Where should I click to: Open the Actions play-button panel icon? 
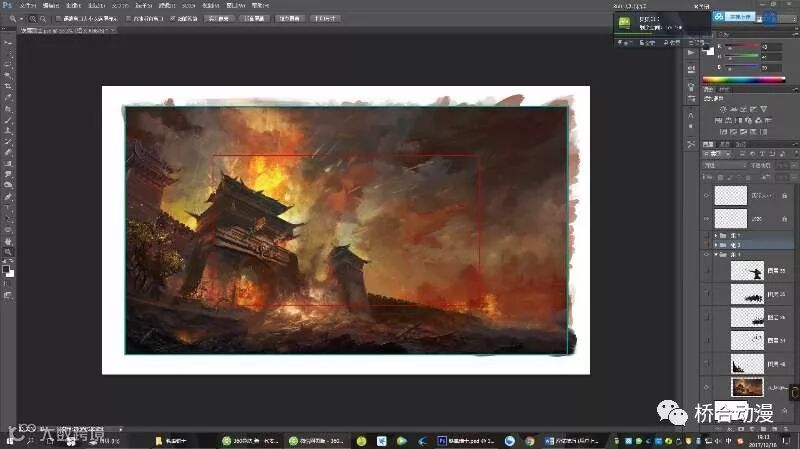pyautogui.click(x=691, y=53)
